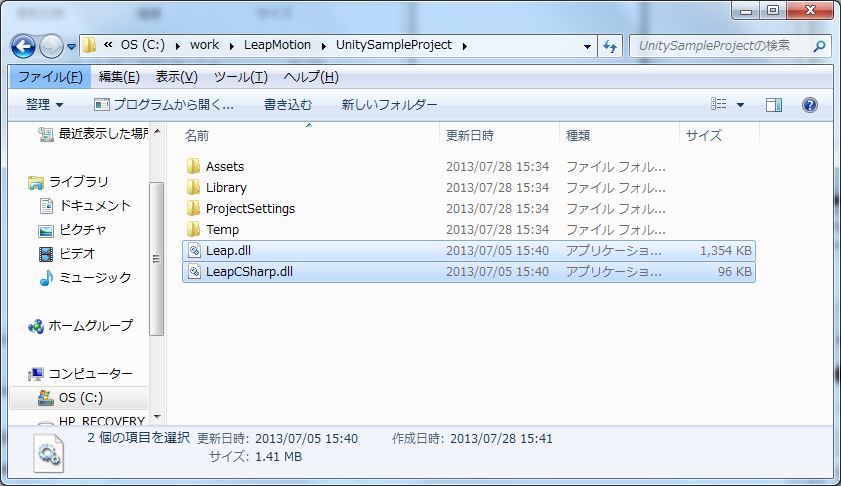Click the dll thumbnail in details pane
Screen dimensions: 841x486
click(49, 454)
